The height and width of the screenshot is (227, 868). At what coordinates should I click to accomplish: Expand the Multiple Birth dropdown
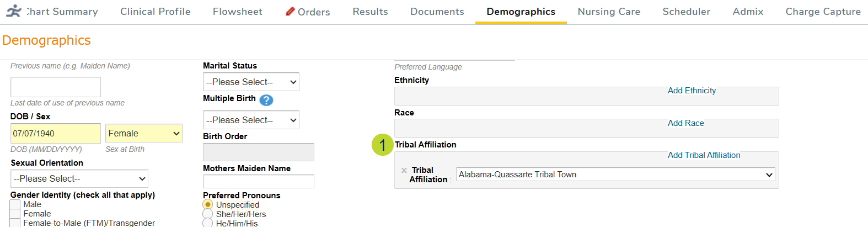click(x=251, y=120)
